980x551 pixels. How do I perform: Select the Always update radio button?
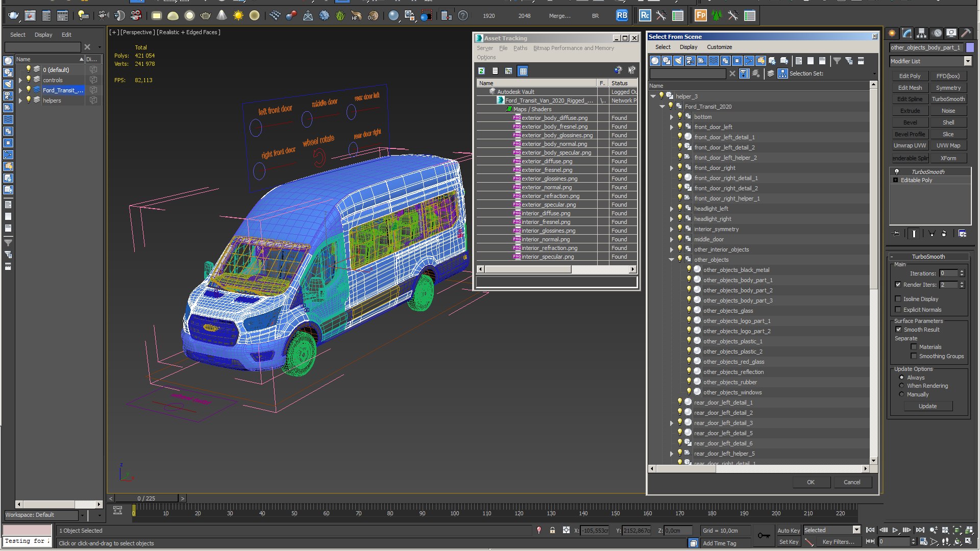[901, 378]
